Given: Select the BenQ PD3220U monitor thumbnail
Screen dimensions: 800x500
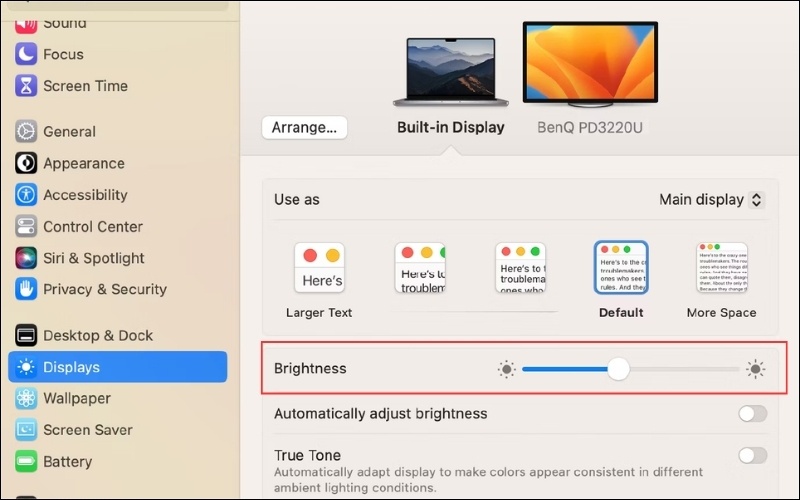Looking at the screenshot, I should click(x=590, y=64).
